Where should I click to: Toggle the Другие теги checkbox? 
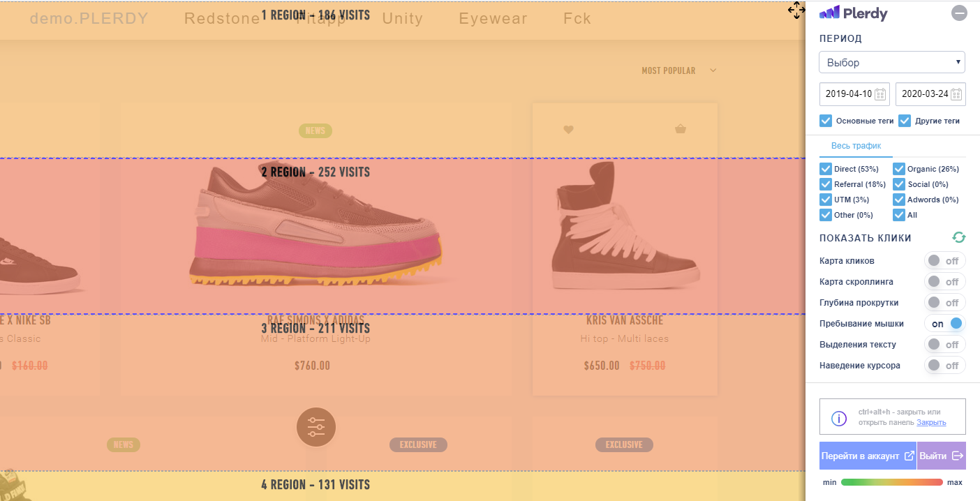click(905, 121)
